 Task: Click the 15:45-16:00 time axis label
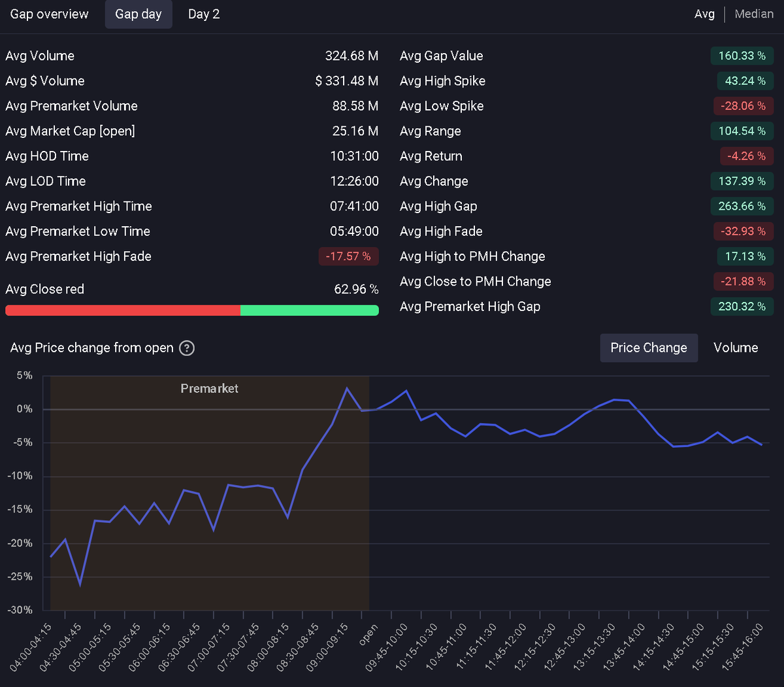point(742,648)
